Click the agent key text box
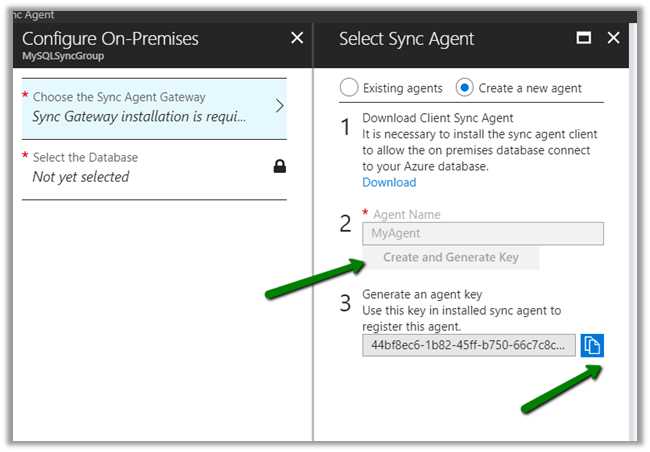 tap(469, 345)
